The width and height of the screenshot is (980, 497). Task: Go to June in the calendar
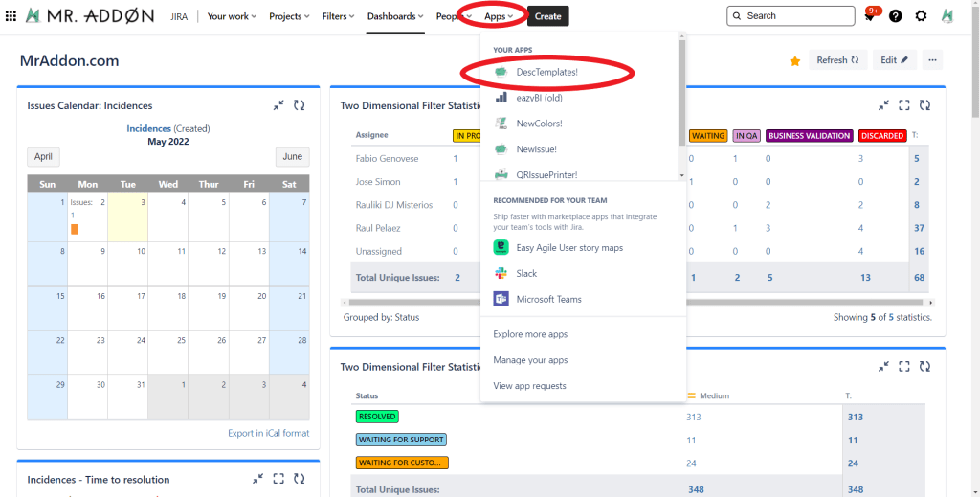point(292,157)
